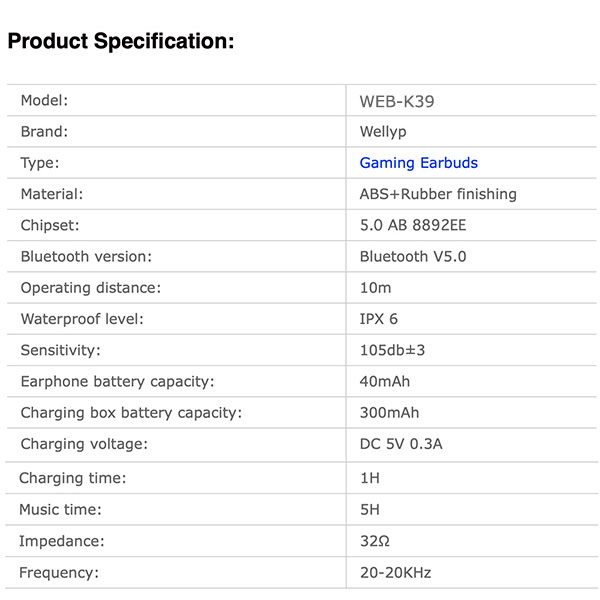Select the WEB-K39 model value
600x600 pixels.
coord(397,102)
